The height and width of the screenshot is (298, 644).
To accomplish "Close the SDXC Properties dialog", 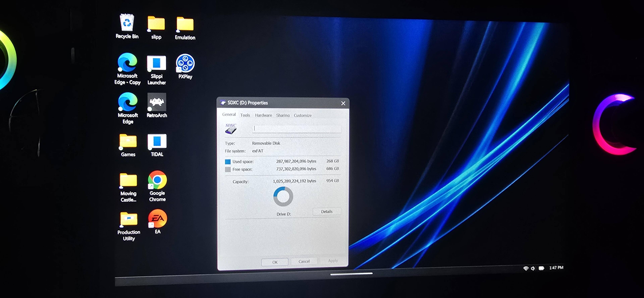I will coord(343,103).
